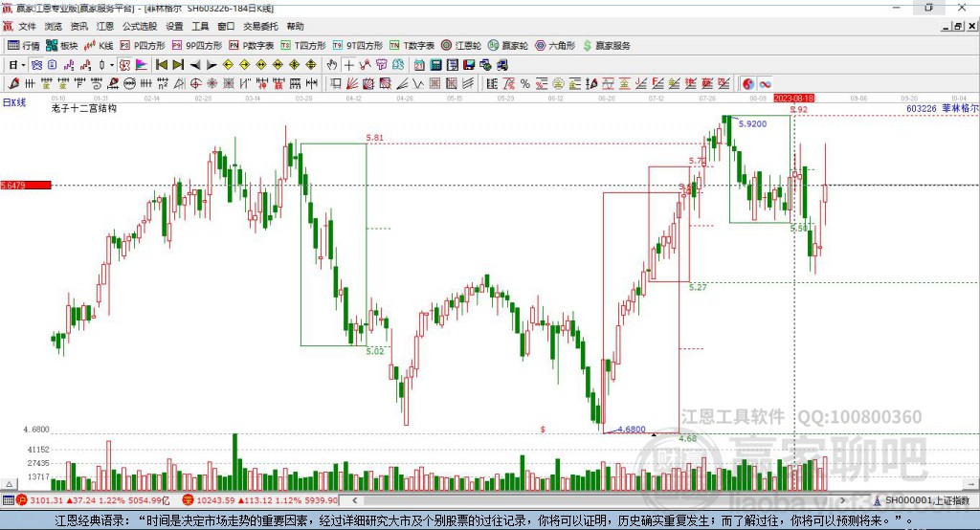This screenshot has height=530, width=980.
Task: Click the 603226 stock code label
Action: click(x=922, y=109)
